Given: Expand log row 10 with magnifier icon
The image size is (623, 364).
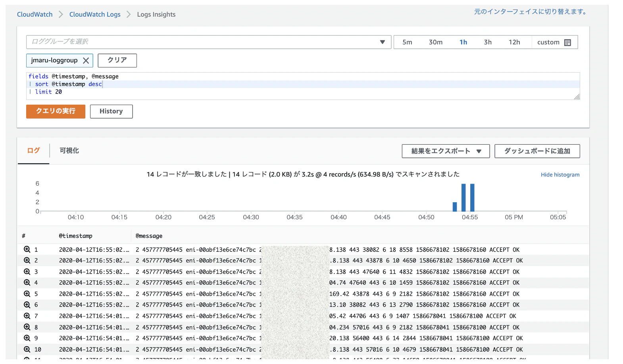Looking at the screenshot, I should (x=27, y=349).
